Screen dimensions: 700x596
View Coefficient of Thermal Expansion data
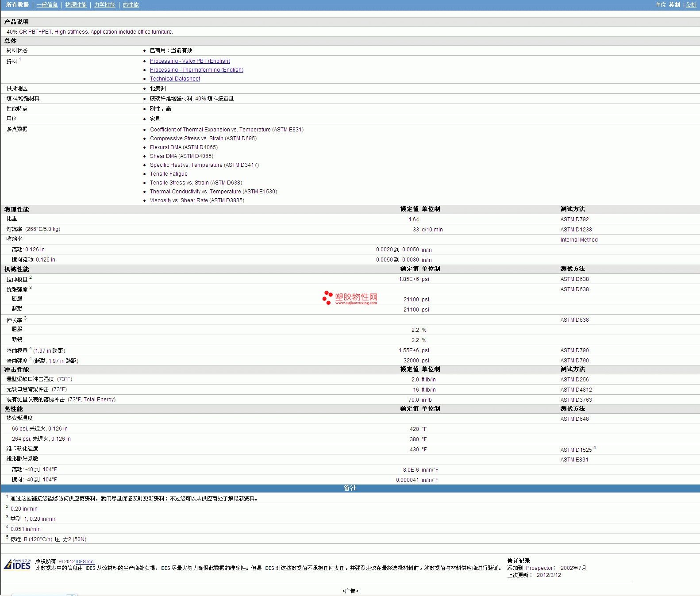(x=227, y=130)
